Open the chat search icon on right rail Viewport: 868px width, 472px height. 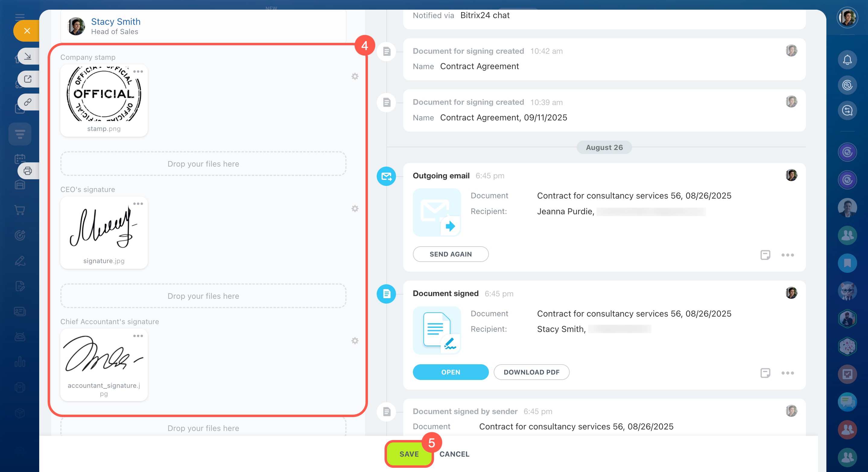(x=847, y=110)
